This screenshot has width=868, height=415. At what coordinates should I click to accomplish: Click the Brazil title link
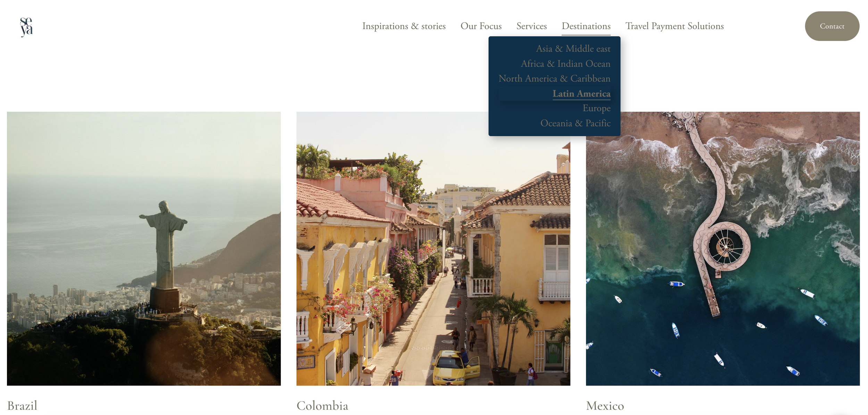(22, 406)
